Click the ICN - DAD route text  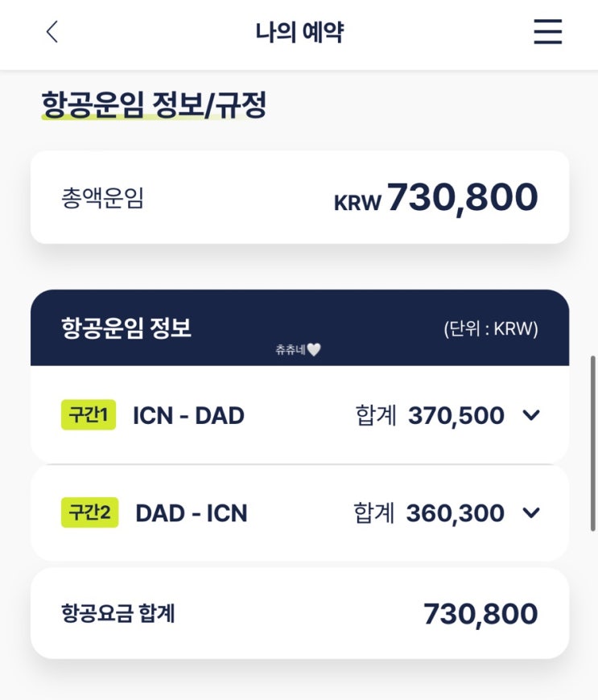(188, 415)
